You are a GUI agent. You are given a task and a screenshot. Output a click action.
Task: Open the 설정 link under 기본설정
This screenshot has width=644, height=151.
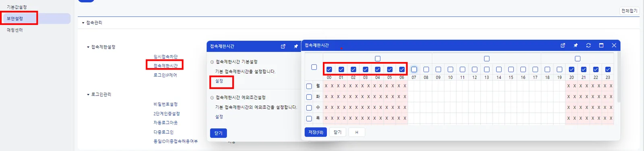coord(219,81)
